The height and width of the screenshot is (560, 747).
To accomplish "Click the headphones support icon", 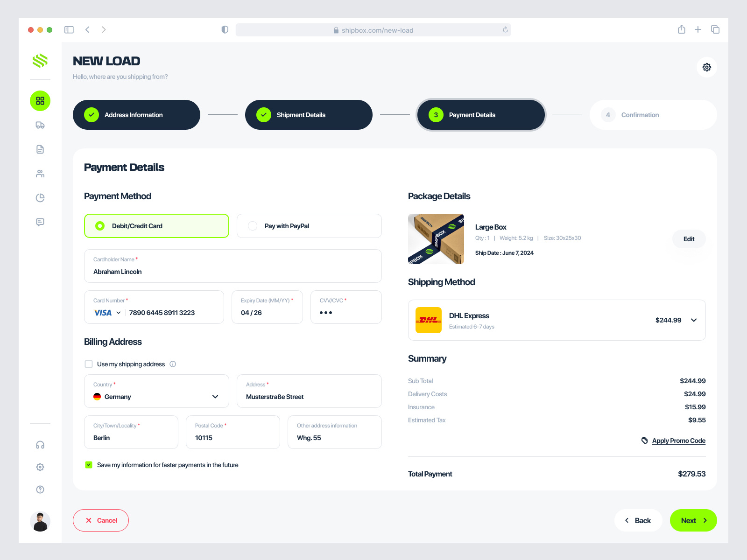I will coord(40,444).
